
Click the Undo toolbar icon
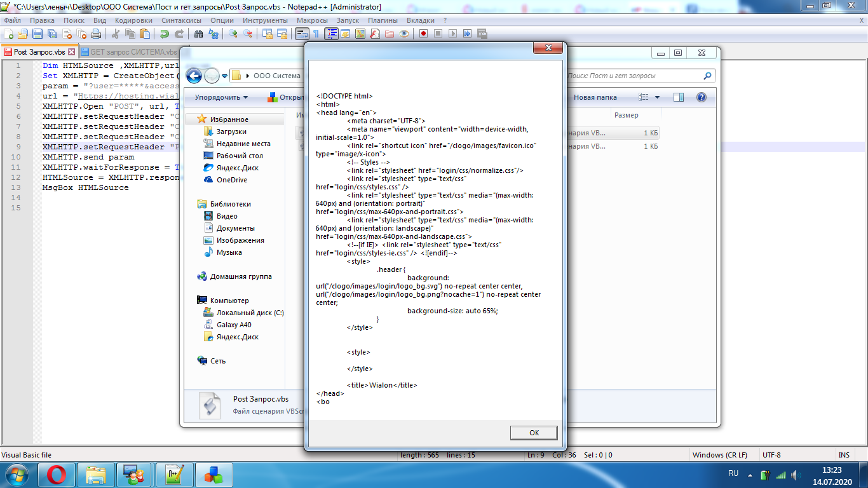point(164,34)
